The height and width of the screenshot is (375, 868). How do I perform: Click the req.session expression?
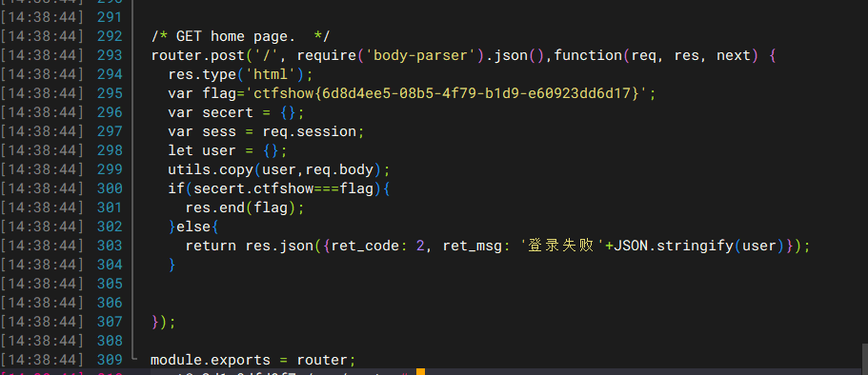point(309,131)
